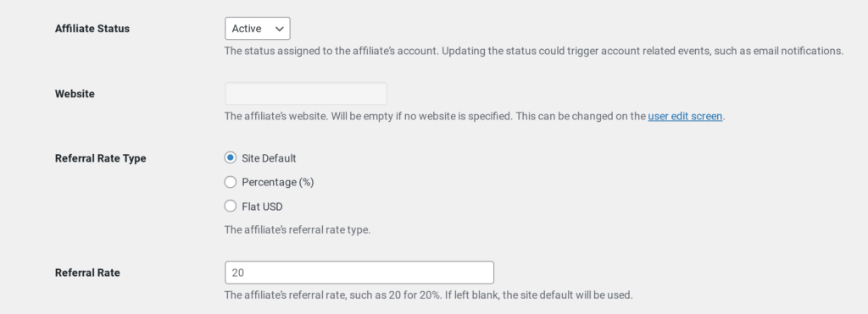The width and height of the screenshot is (868, 314).
Task: Click the Referral Rate field label
Action: (87, 273)
